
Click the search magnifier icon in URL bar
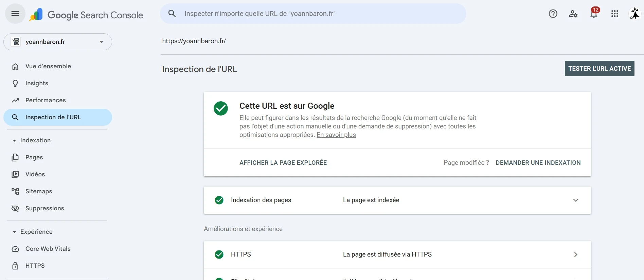(x=172, y=14)
